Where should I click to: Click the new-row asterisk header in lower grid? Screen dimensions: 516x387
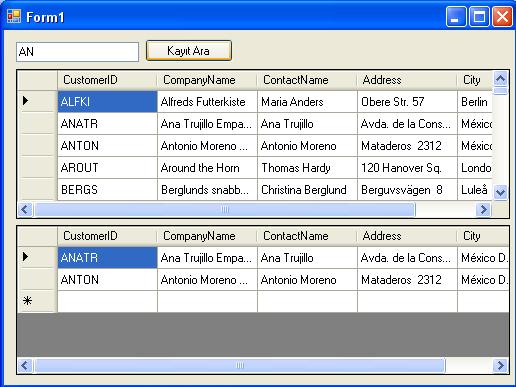pyautogui.click(x=37, y=302)
